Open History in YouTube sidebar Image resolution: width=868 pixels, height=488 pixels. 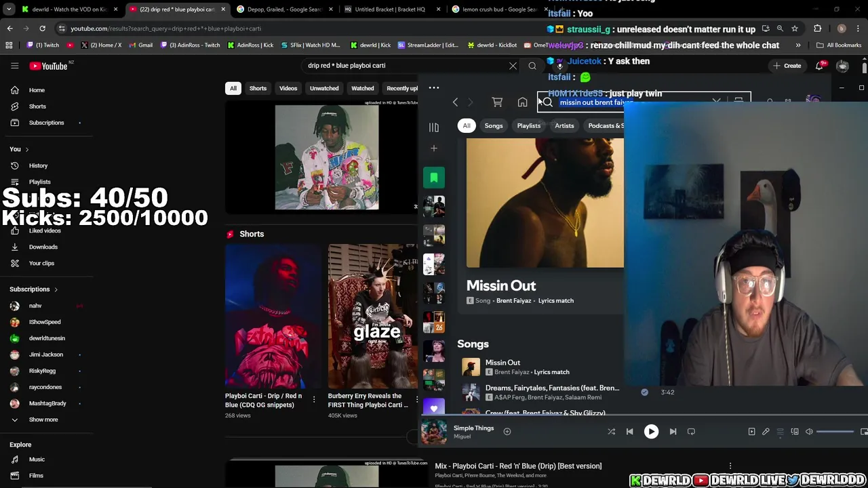tap(38, 165)
